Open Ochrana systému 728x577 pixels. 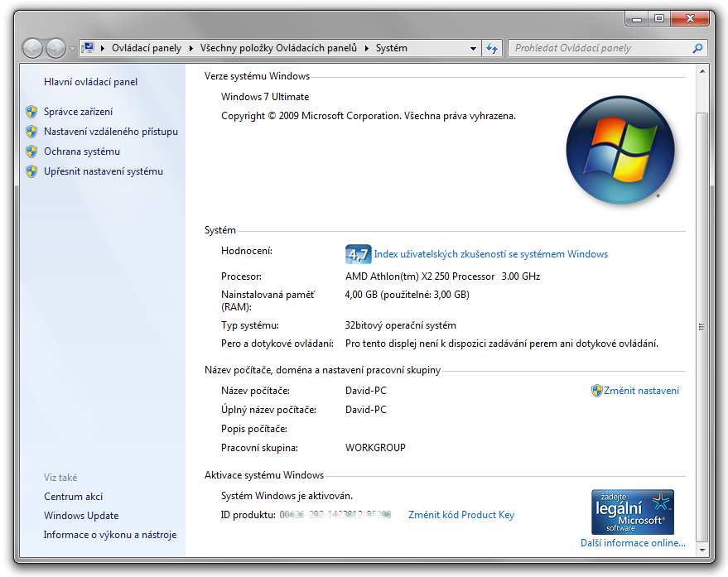(82, 151)
